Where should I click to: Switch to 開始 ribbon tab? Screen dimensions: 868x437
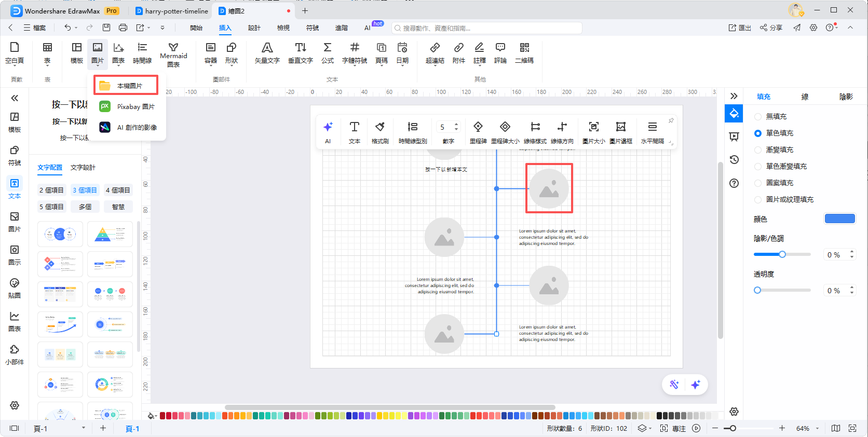196,28
